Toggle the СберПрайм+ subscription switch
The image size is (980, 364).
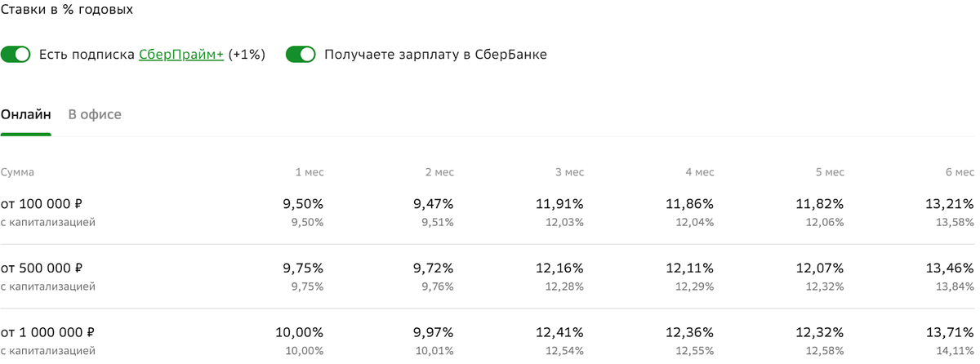(x=16, y=55)
